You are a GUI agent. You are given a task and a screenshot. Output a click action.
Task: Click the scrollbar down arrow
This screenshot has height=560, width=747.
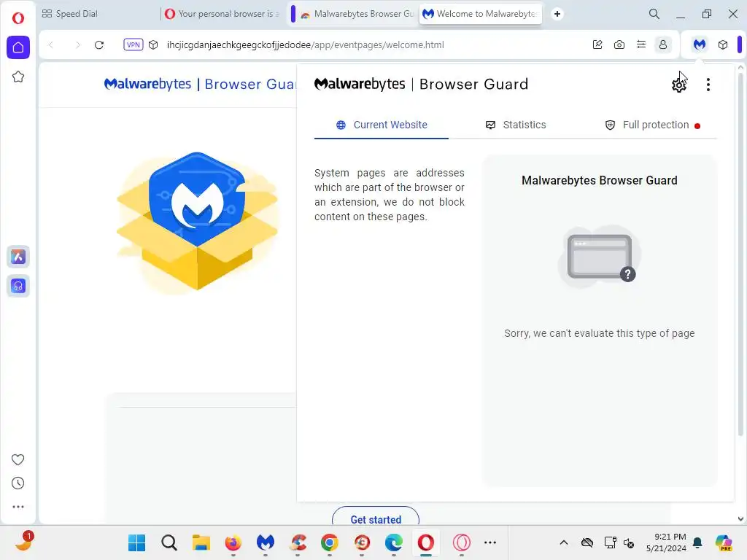pyautogui.click(x=740, y=519)
